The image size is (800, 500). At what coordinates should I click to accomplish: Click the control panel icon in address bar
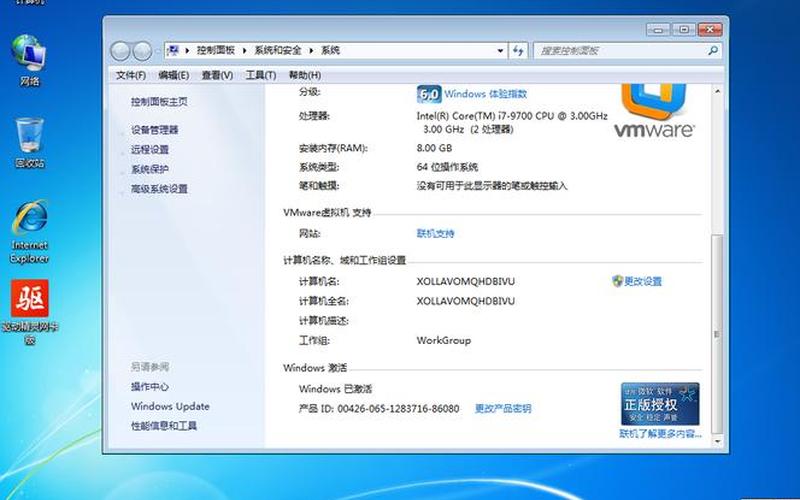[173, 50]
